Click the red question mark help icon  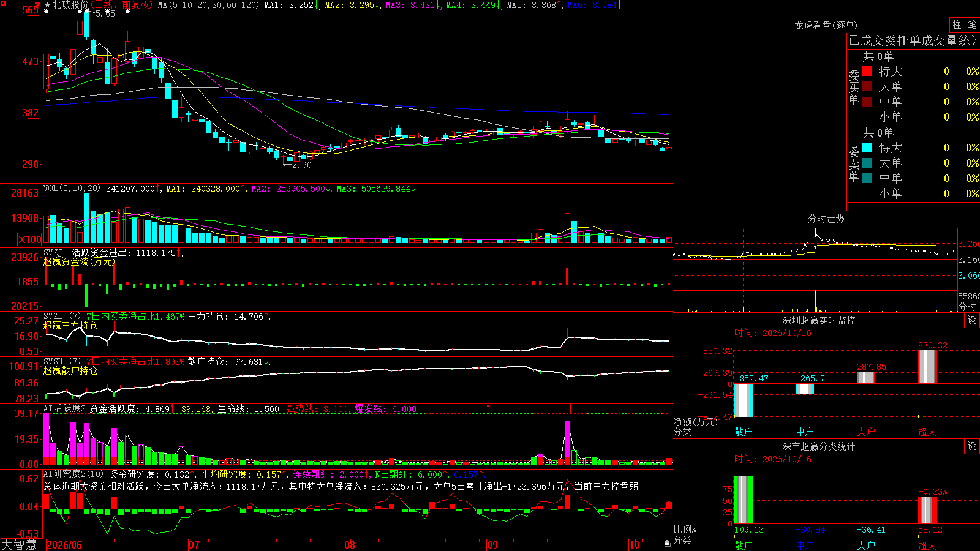(38, 4)
